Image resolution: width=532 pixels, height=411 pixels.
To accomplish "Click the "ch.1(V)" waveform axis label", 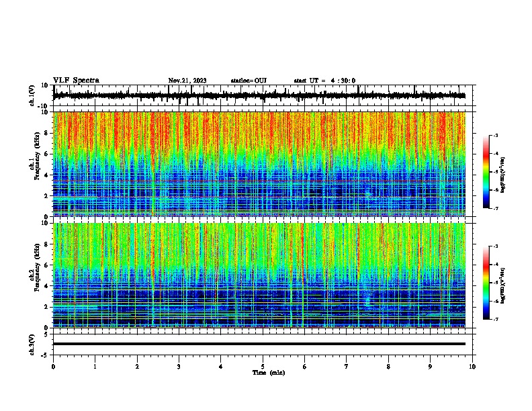I will 32,95.
